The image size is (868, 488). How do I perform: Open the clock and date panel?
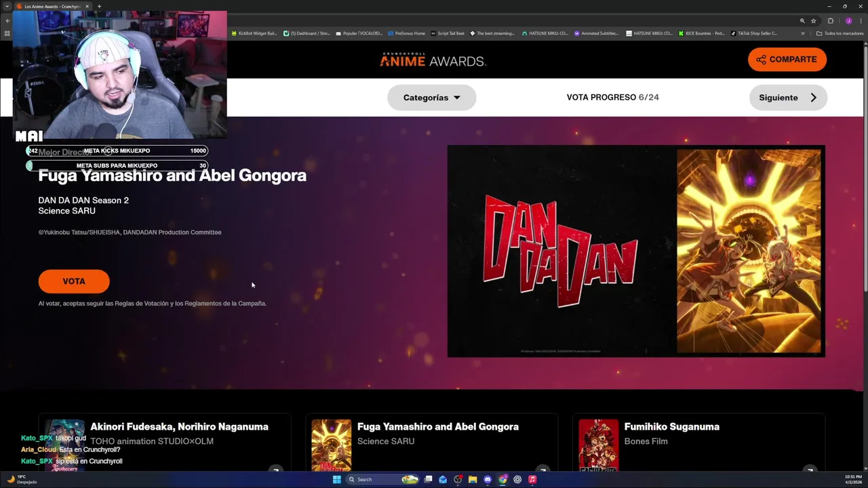tap(853, 479)
